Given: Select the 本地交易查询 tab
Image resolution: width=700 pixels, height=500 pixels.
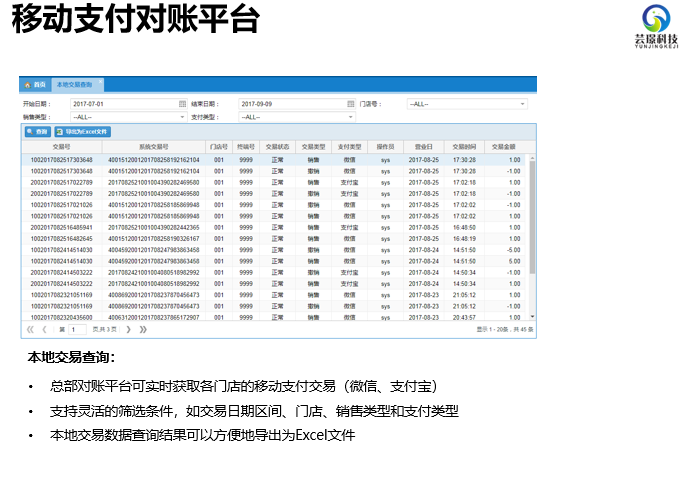Looking at the screenshot, I should [74, 85].
